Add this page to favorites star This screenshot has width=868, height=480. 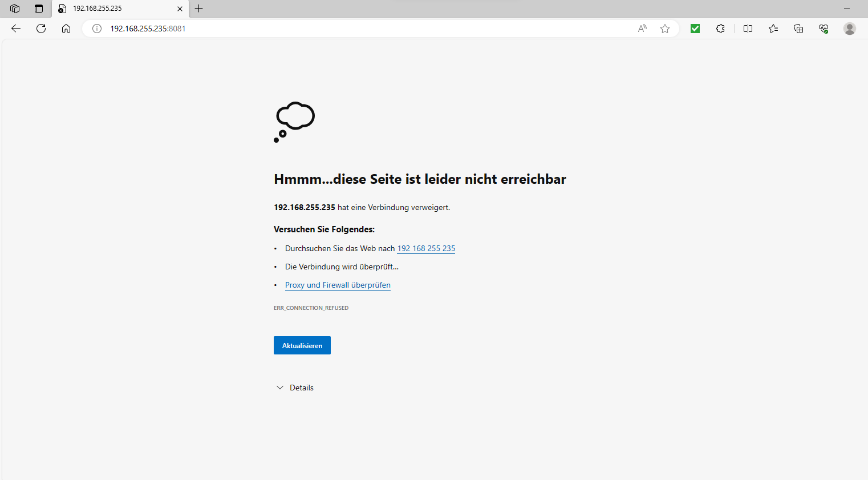coord(665,29)
